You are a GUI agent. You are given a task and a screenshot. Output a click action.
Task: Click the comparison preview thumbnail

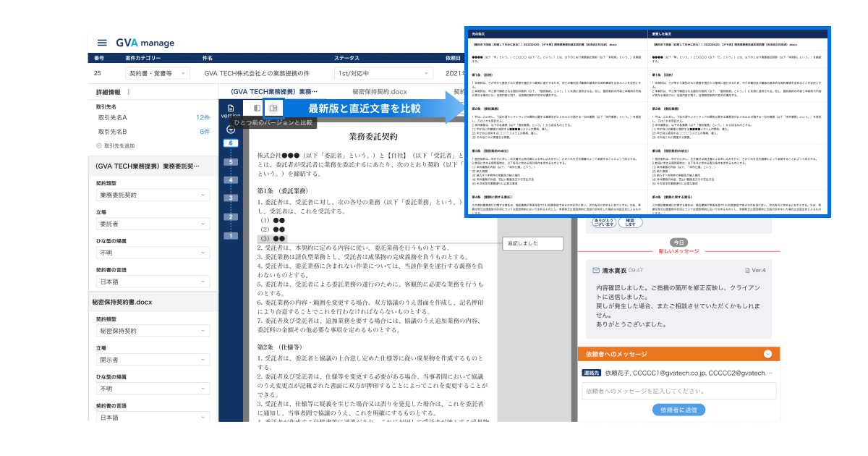(647, 121)
